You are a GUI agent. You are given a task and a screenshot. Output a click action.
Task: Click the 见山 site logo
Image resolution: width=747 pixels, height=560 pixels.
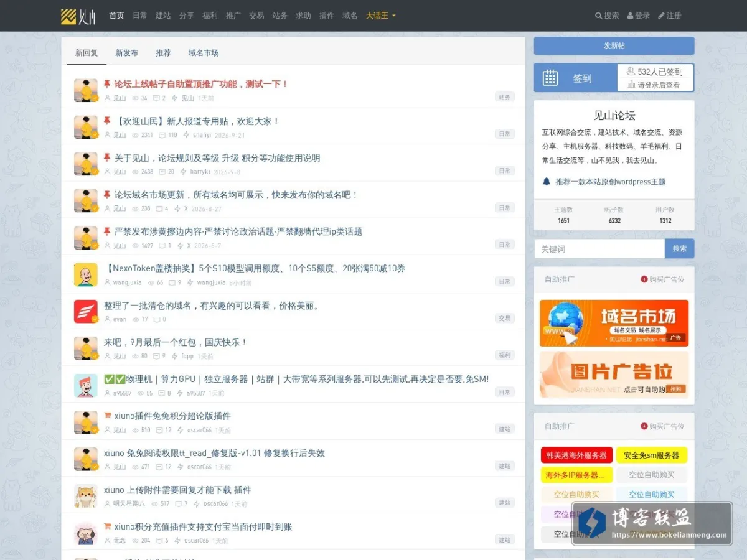coord(78,16)
